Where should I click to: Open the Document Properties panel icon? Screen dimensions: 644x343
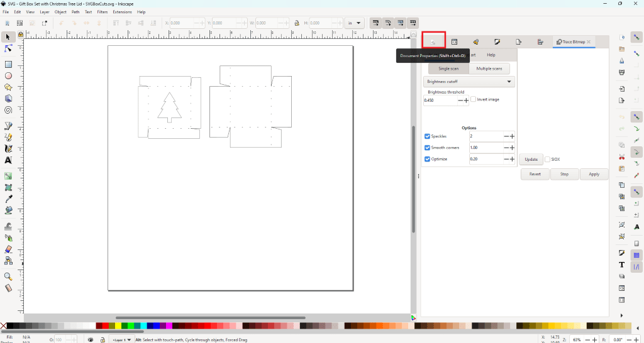tap(433, 42)
